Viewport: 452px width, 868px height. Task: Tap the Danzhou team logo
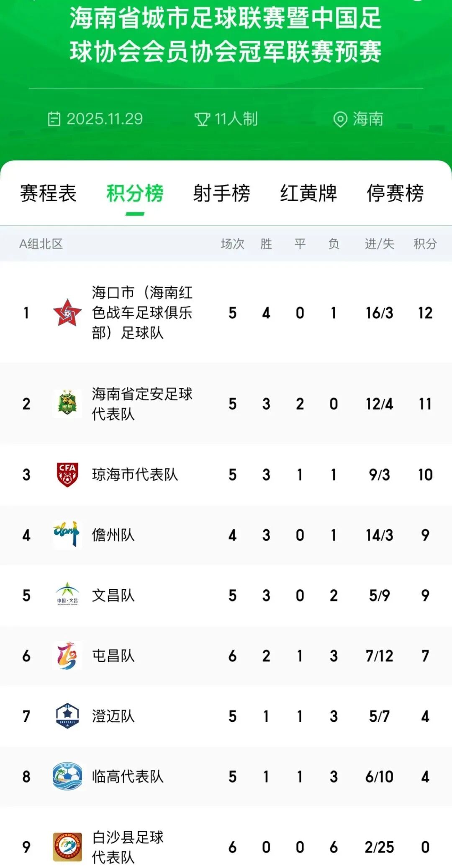tap(67, 534)
